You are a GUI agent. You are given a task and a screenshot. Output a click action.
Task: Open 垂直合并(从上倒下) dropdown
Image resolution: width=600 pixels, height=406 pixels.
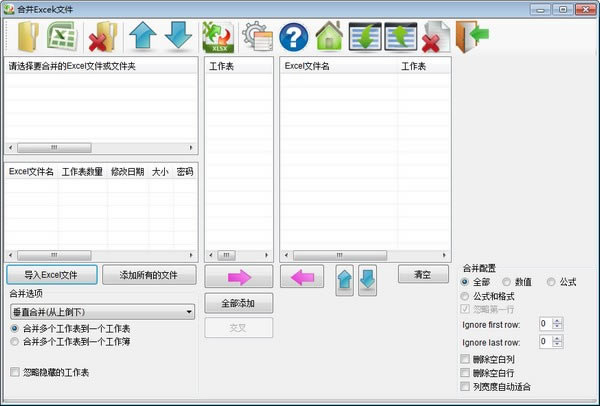[103, 312]
